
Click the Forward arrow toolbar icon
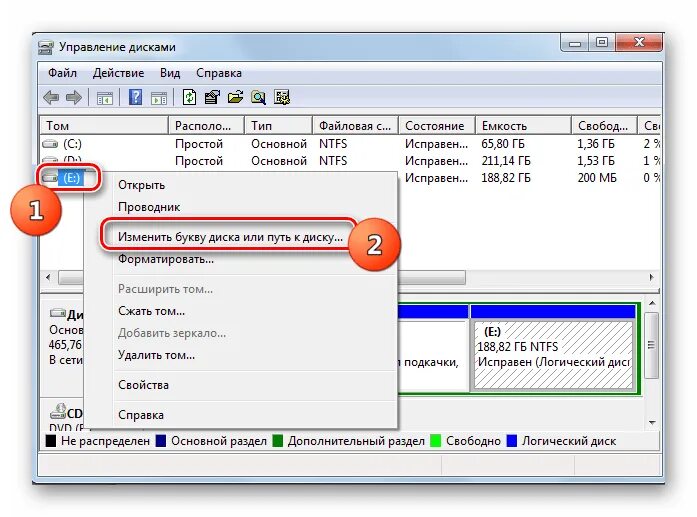coord(73,97)
